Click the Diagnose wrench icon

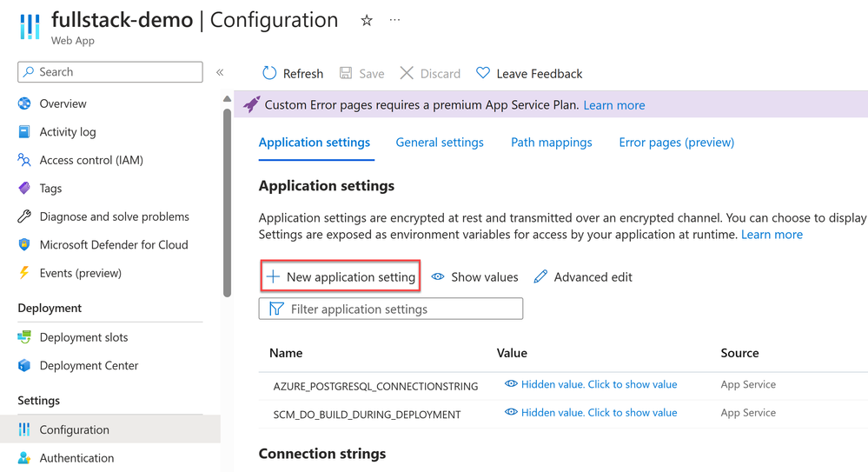pyautogui.click(x=24, y=216)
